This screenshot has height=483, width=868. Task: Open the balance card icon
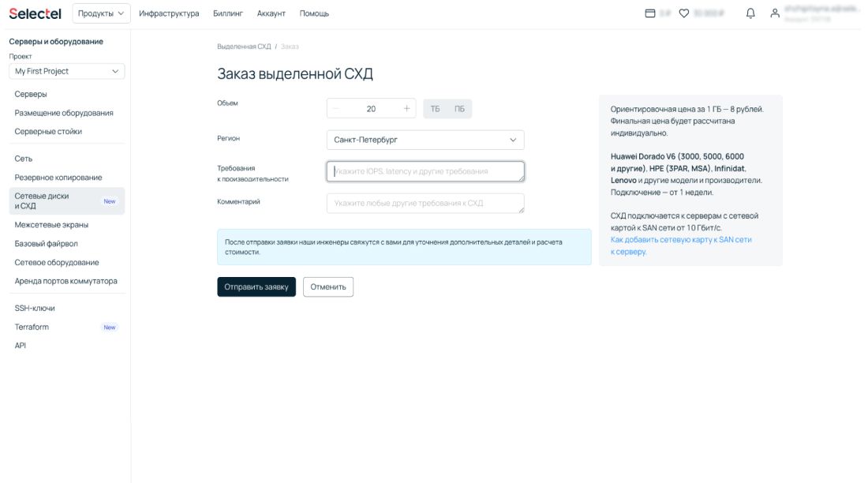coord(650,13)
